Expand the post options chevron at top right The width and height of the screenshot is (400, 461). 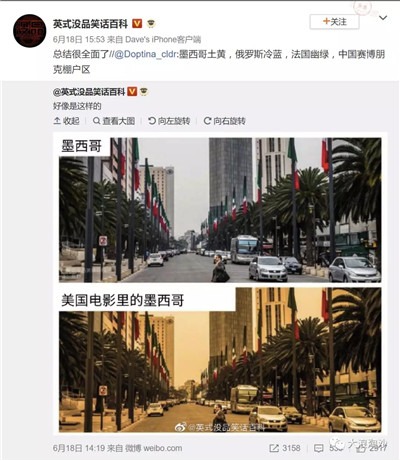tap(383, 18)
